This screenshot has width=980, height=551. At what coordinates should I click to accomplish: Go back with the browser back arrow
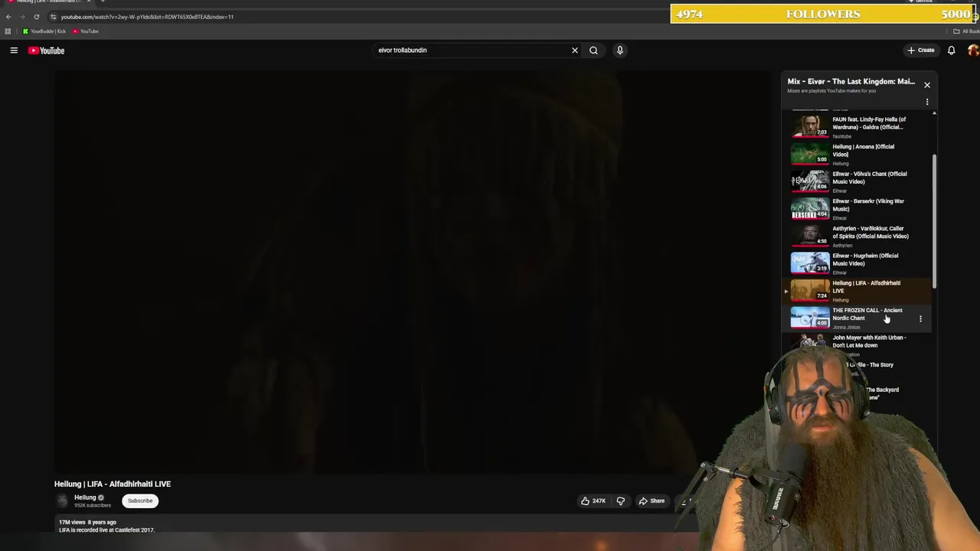[x=8, y=17]
